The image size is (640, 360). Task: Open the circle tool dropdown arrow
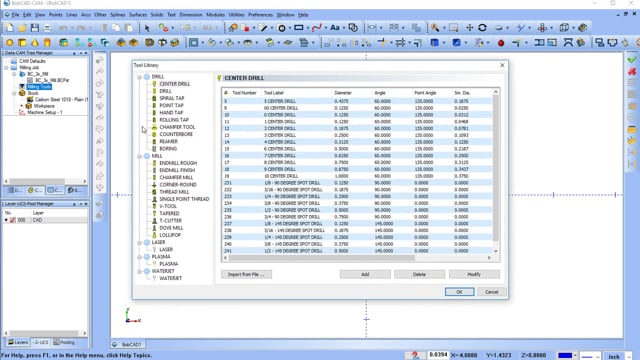[289, 28]
